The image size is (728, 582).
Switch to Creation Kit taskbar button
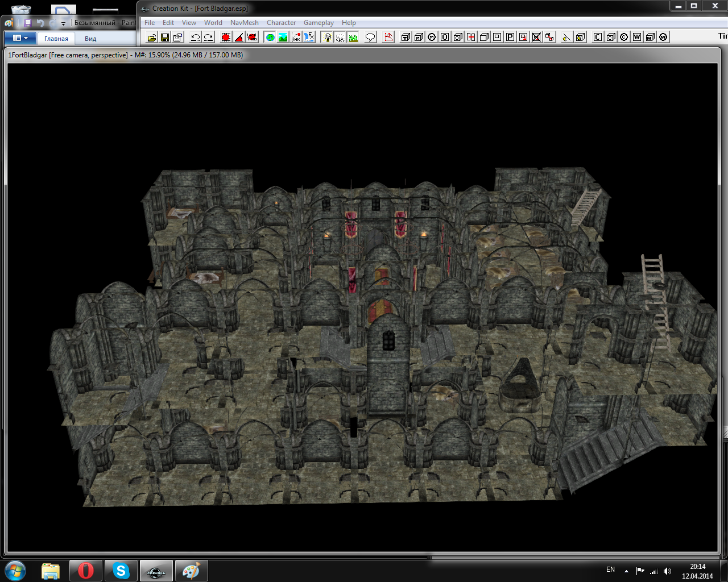tap(156, 571)
